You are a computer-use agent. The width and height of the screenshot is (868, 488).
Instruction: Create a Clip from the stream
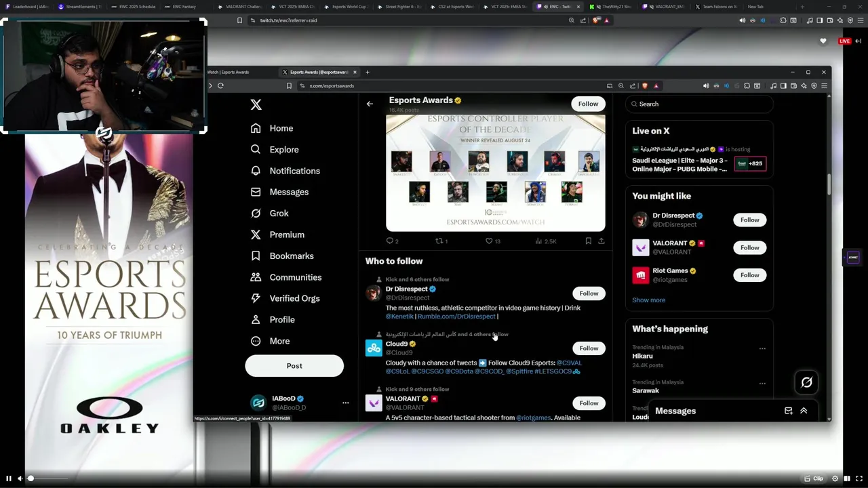814,479
